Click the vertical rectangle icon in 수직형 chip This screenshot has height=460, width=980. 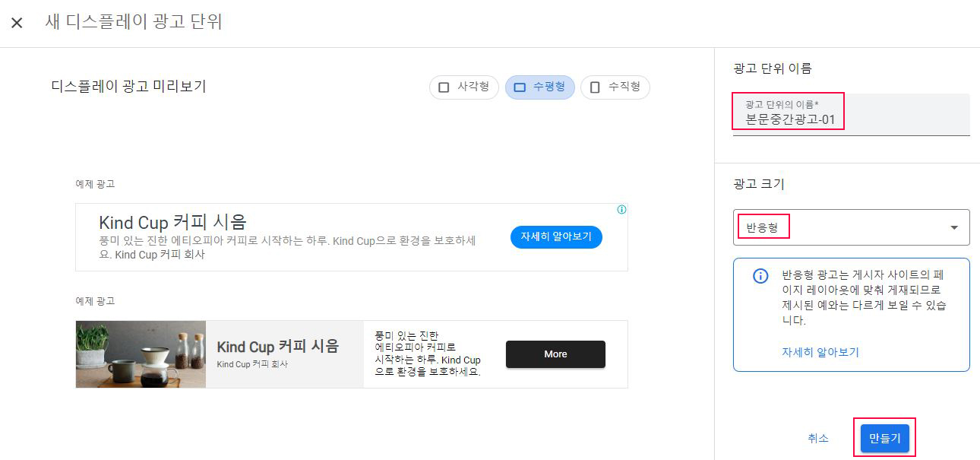point(595,87)
